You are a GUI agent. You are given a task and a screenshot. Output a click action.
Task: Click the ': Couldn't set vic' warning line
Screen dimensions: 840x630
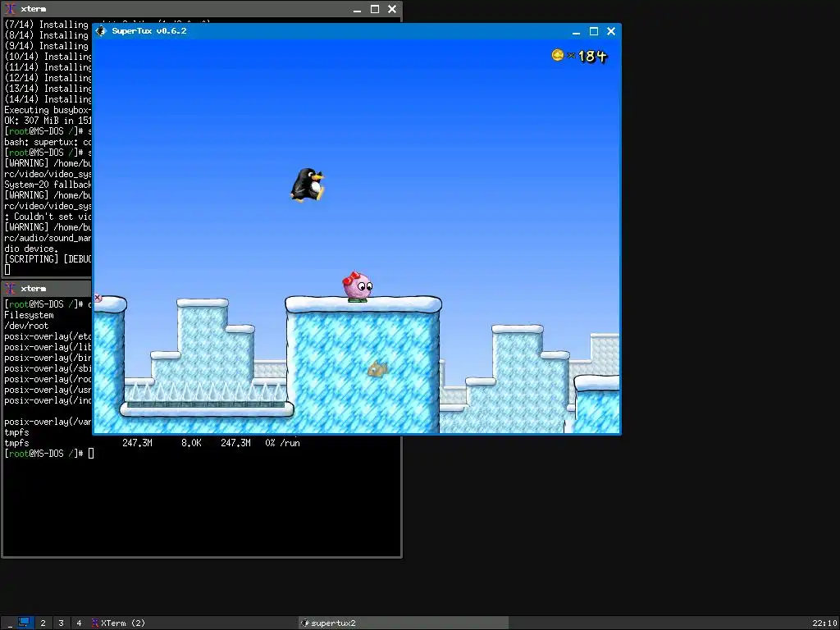(x=48, y=217)
